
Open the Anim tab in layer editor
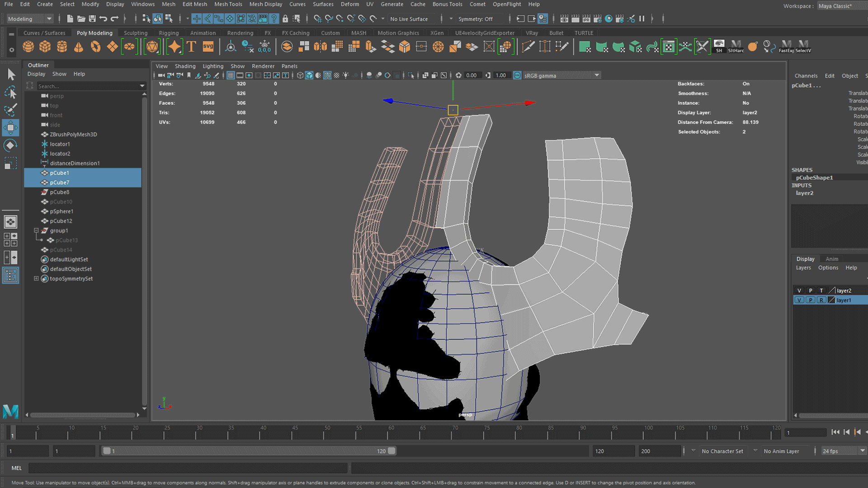832,259
